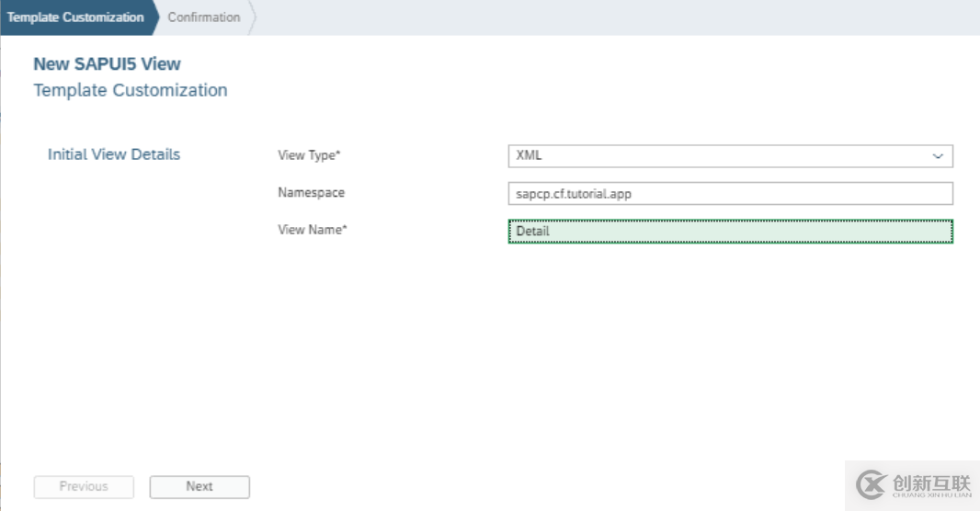Viewport: 980px width, 511px height.
Task: Click the Namespace input field
Action: point(730,194)
